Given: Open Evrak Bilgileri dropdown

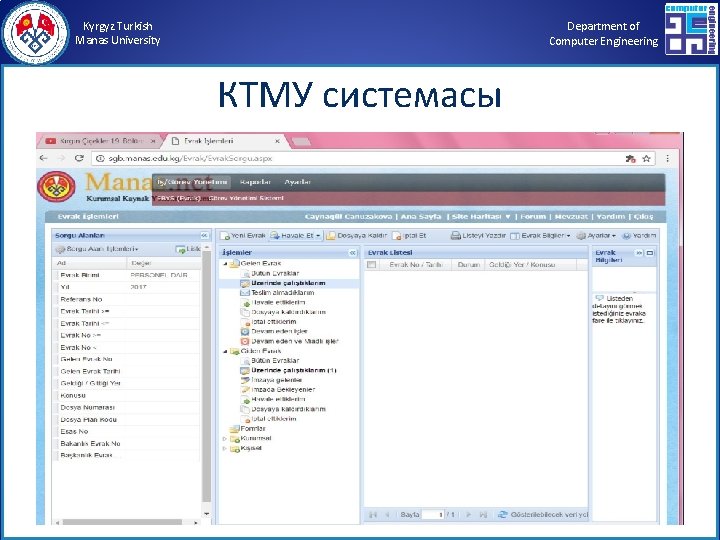Looking at the screenshot, I should [540, 236].
